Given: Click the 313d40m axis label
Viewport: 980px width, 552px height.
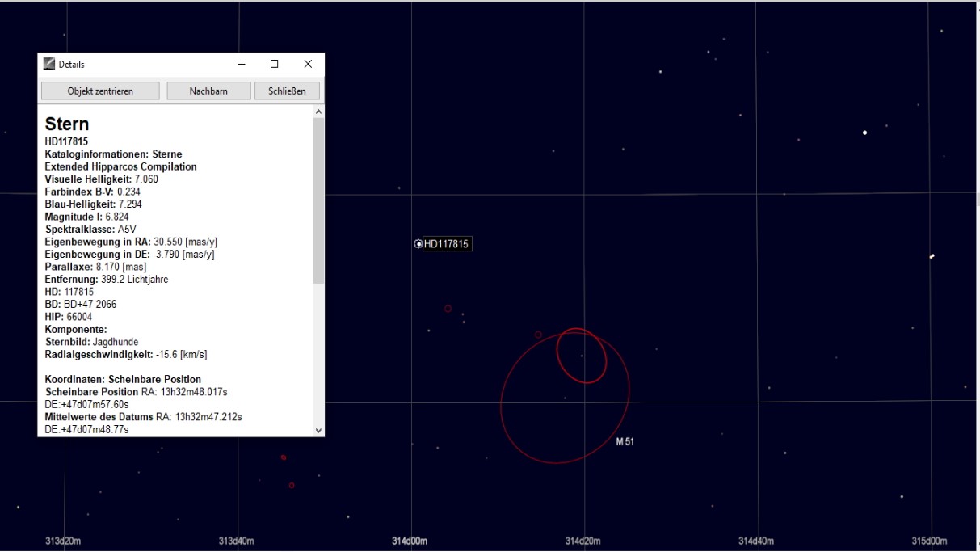Looking at the screenshot, I should click(236, 541).
